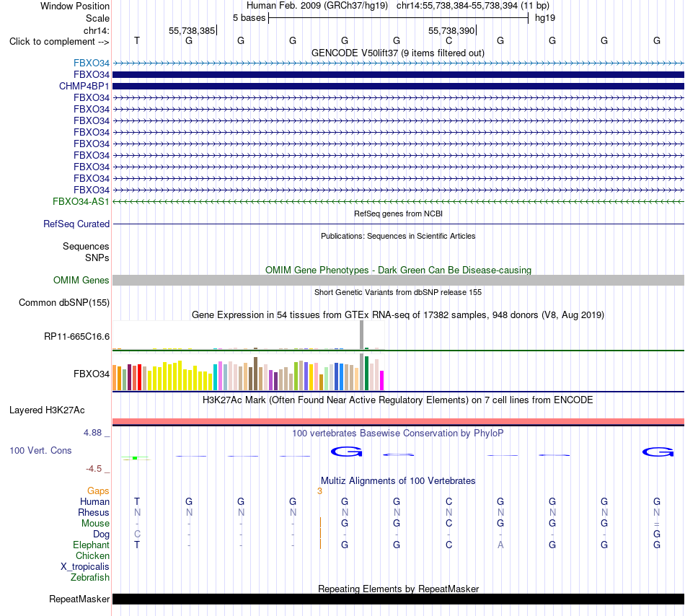This screenshot has height=616, width=685.
Task: Click the black RepeatMasker bar
Action: tap(398, 599)
